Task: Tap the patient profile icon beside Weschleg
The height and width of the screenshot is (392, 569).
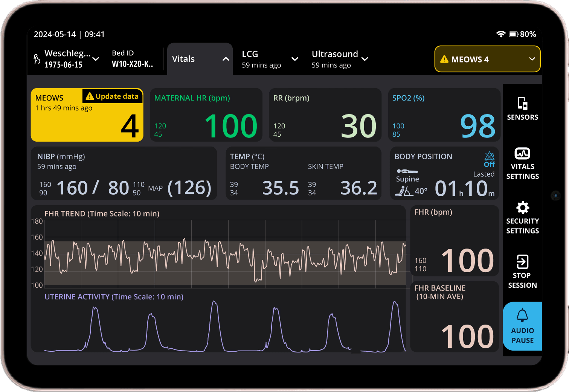Action: tap(37, 59)
